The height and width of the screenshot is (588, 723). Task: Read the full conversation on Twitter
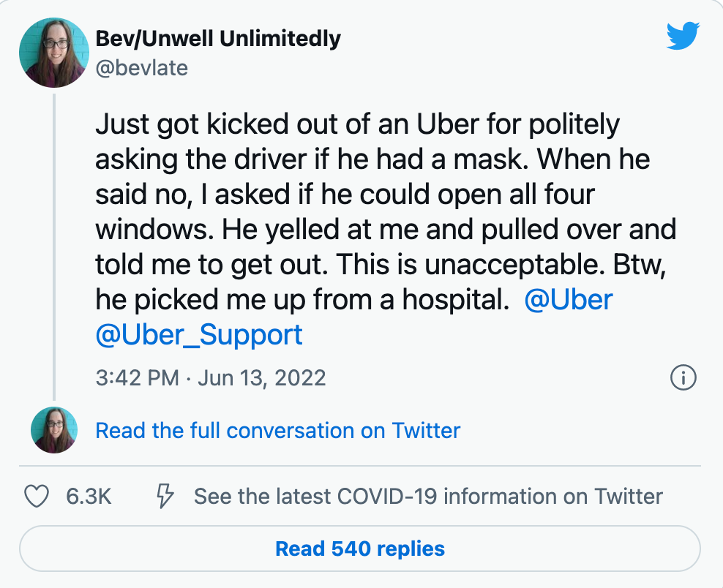(x=278, y=430)
